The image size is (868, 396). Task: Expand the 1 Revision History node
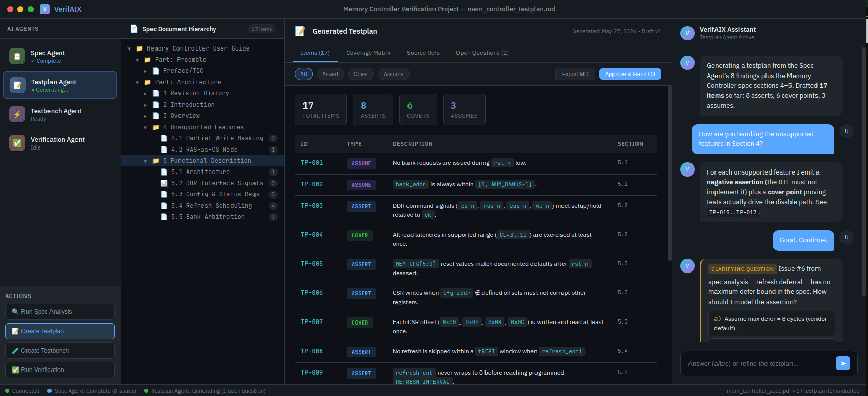(x=145, y=94)
